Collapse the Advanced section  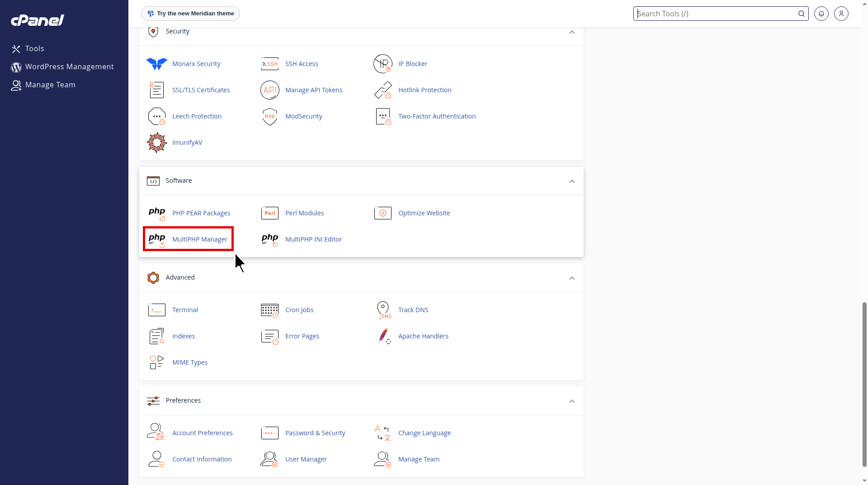572,278
